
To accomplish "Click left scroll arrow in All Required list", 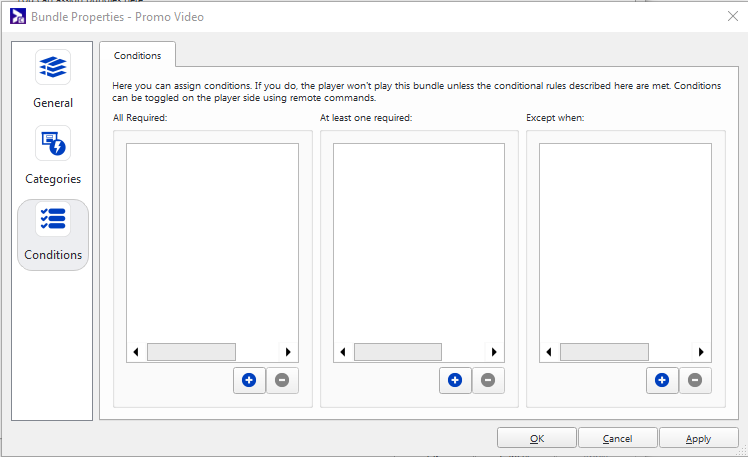I will point(136,352).
